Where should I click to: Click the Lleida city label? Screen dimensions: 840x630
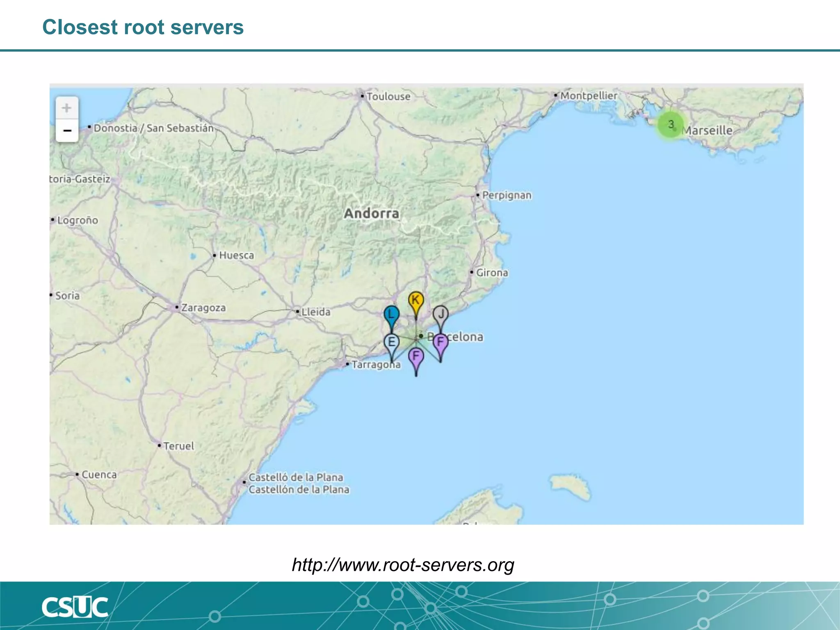[x=316, y=312]
